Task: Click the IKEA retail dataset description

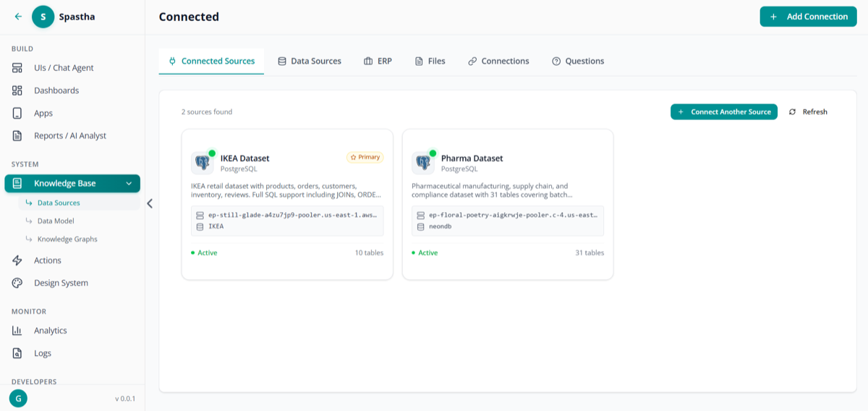Action: coord(287,190)
